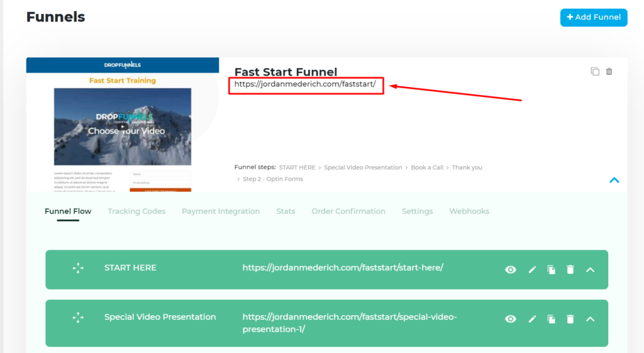Go to the Settings tab
Viewport: 644px width, 353px height.
point(418,211)
